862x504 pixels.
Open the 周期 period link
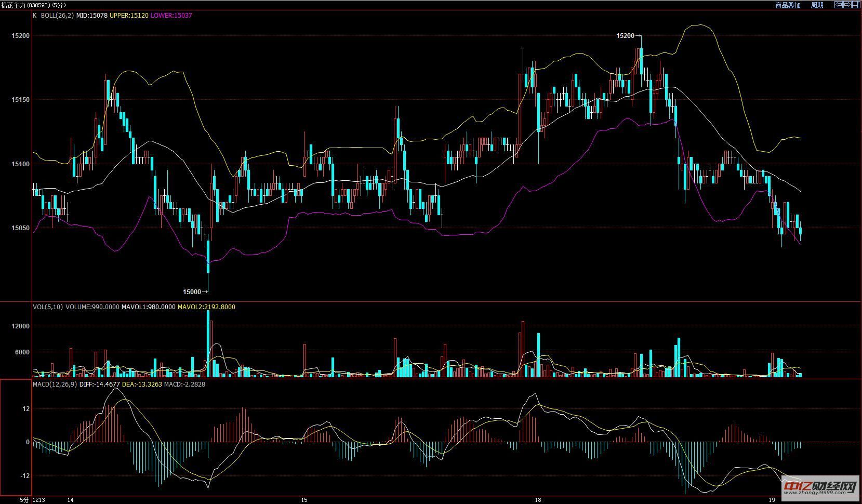click(817, 5)
